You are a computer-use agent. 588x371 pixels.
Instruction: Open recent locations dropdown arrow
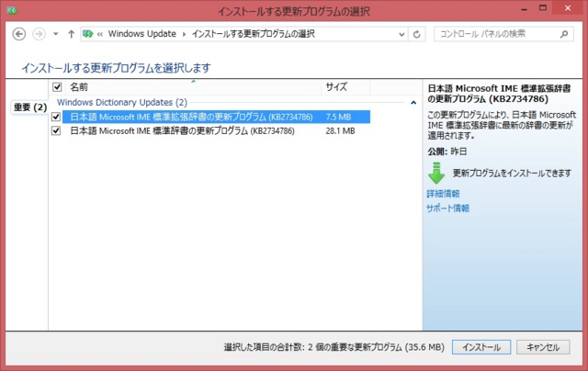pyautogui.click(x=55, y=34)
